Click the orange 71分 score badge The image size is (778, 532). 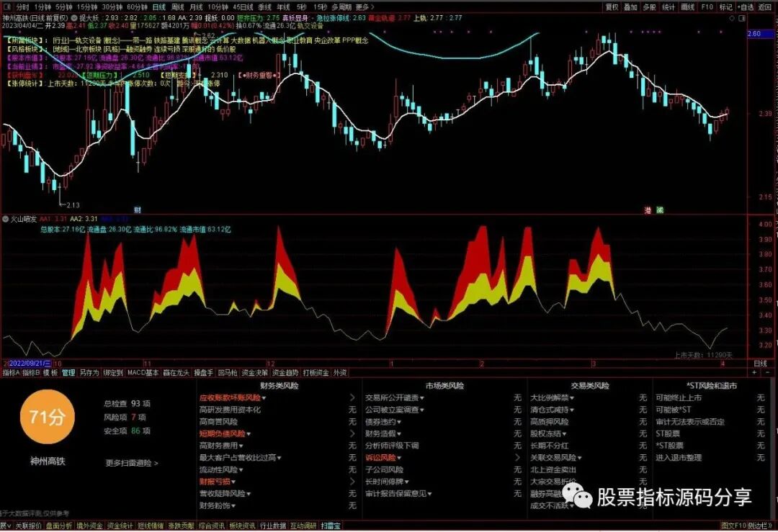tap(47, 417)
